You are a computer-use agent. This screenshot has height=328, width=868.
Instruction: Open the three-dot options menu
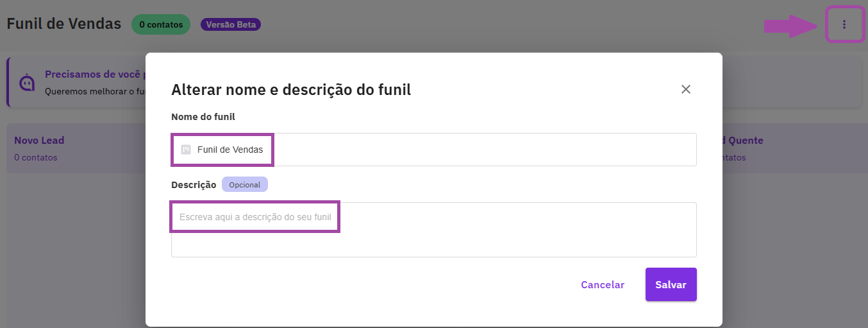point(844,24)
